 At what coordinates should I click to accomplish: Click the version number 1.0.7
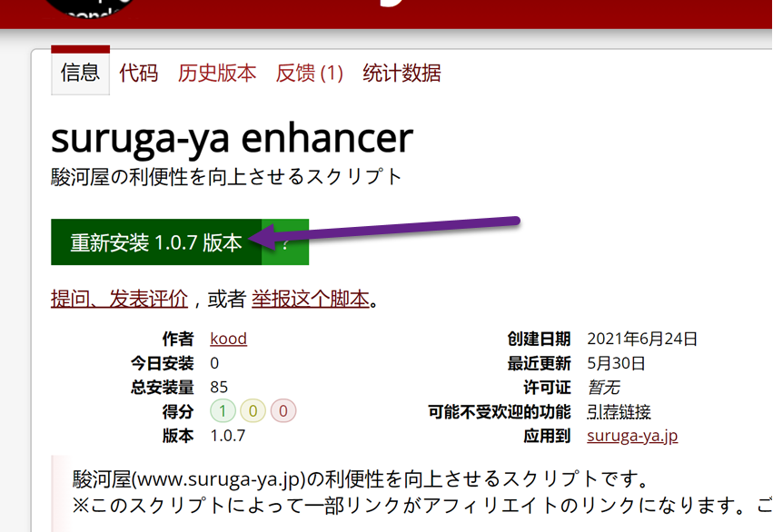tap(228, 435)
